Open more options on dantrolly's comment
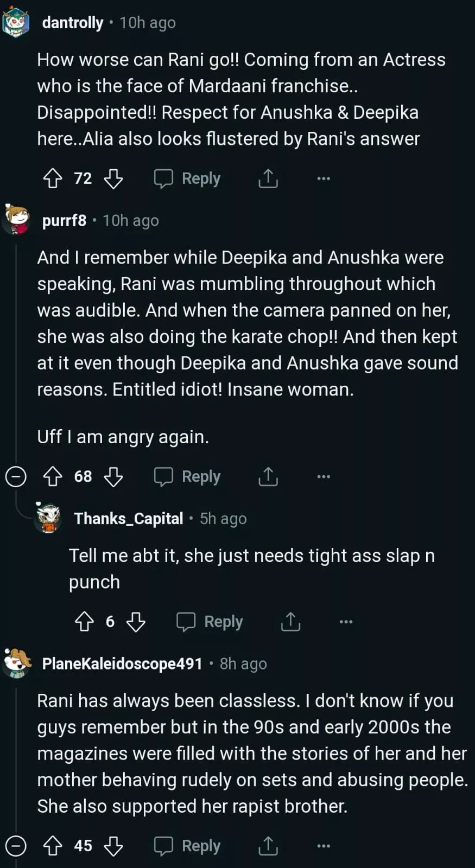475x868 pixels. (x=324, y=178)
